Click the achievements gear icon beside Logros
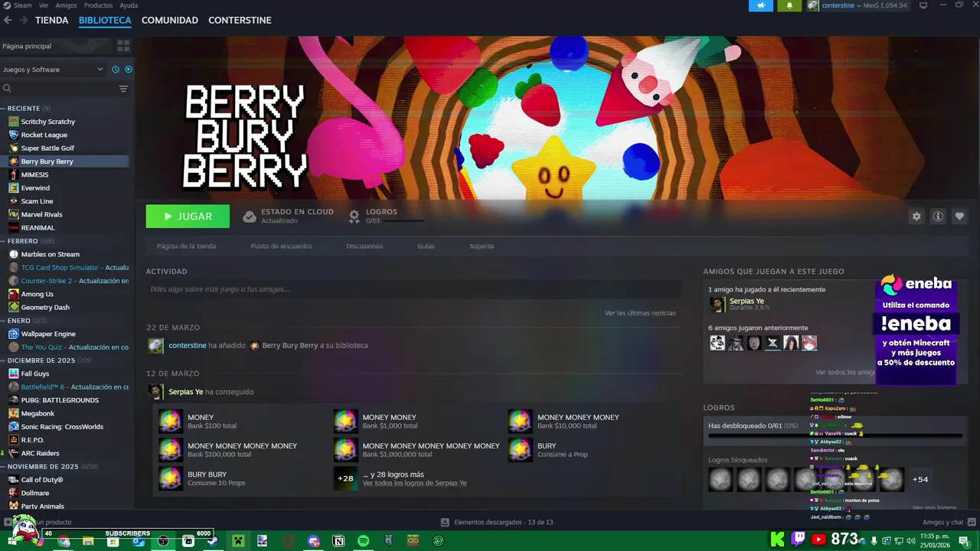Viewport: 980px width, 551px height. [354, 217]
